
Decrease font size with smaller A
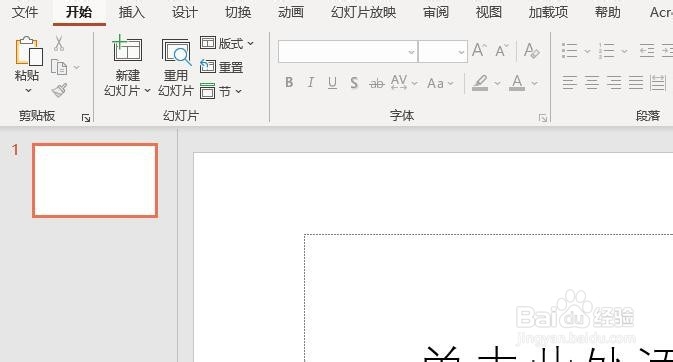pyautogui.click(x=502, y=51)
